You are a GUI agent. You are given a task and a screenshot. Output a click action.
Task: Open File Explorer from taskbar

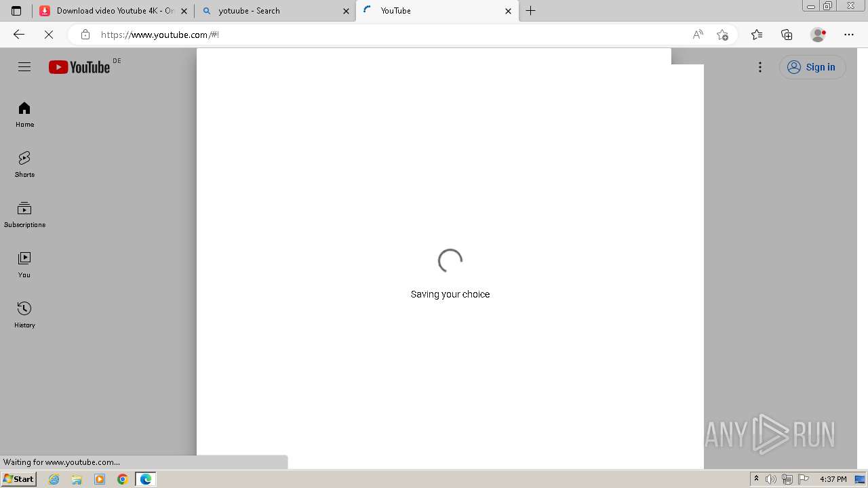[77, 479]
